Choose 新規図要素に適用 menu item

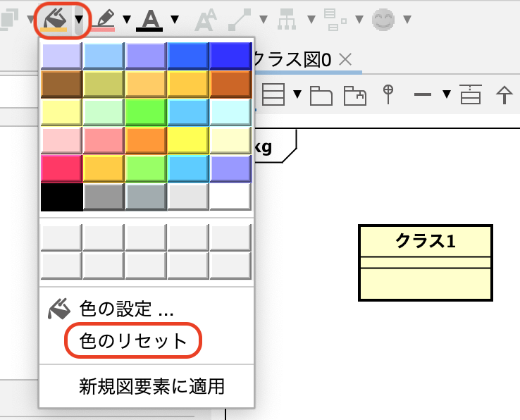tap(147, 386)
